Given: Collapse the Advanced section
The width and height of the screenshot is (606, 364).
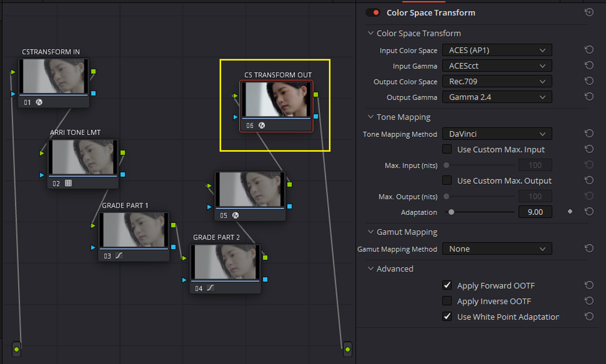Looking at the screenshot, I should pyautogui.click(x=370, y=269).
